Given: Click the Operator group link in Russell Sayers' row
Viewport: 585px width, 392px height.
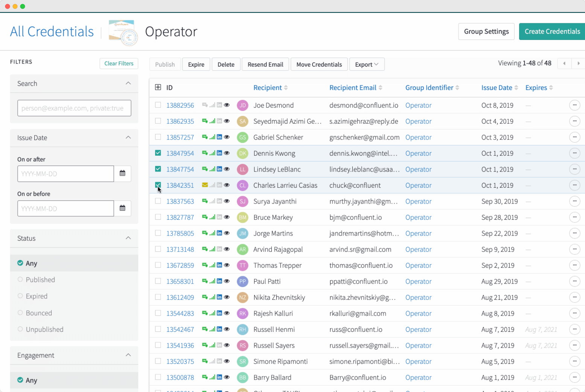Looking at the screenshot, I should (418, 345).
